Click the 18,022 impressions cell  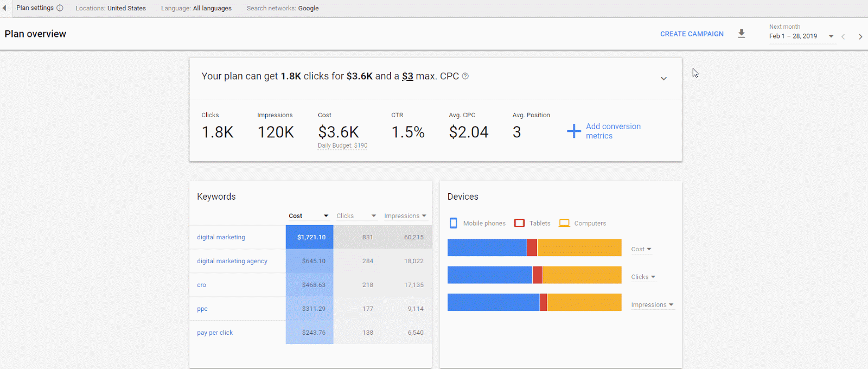[414, 261]
